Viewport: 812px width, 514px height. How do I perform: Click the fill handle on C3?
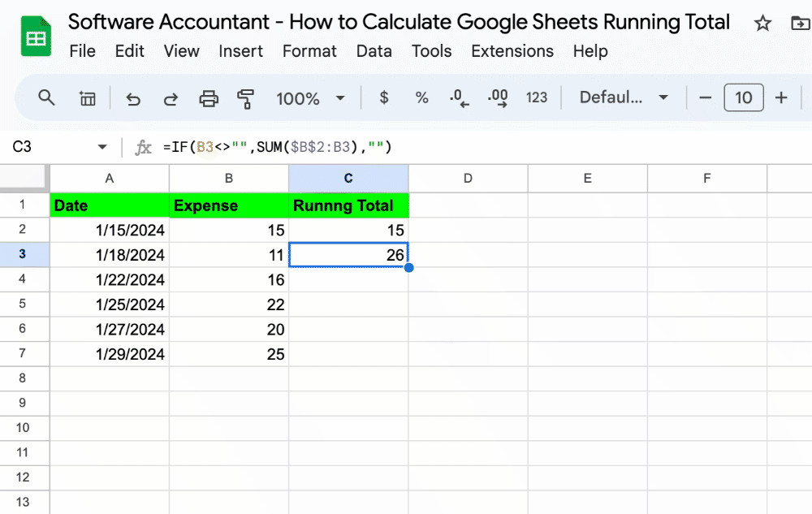(x=409, y=268)
